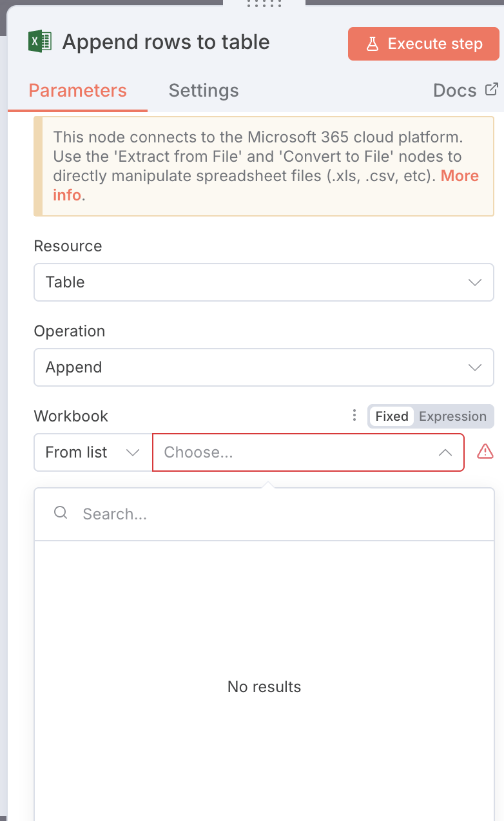Switch Workbook mode to Expression

tap(452, 416)
